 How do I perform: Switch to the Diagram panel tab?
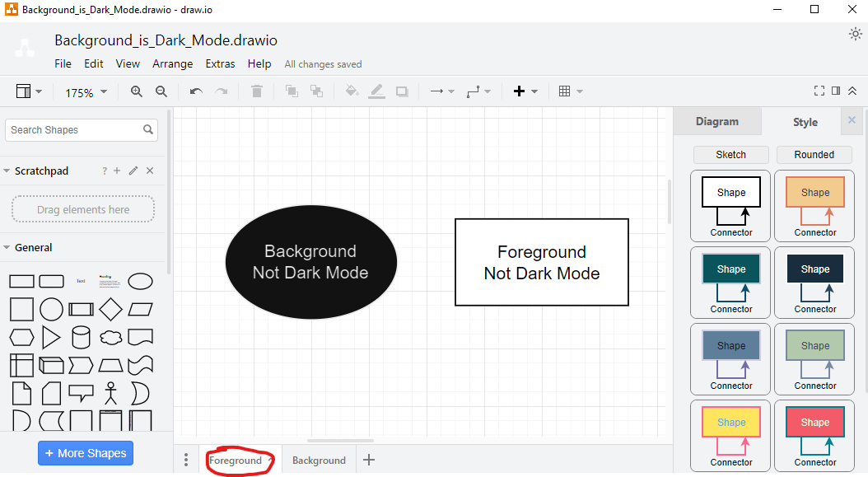click(x=717, y=121)
